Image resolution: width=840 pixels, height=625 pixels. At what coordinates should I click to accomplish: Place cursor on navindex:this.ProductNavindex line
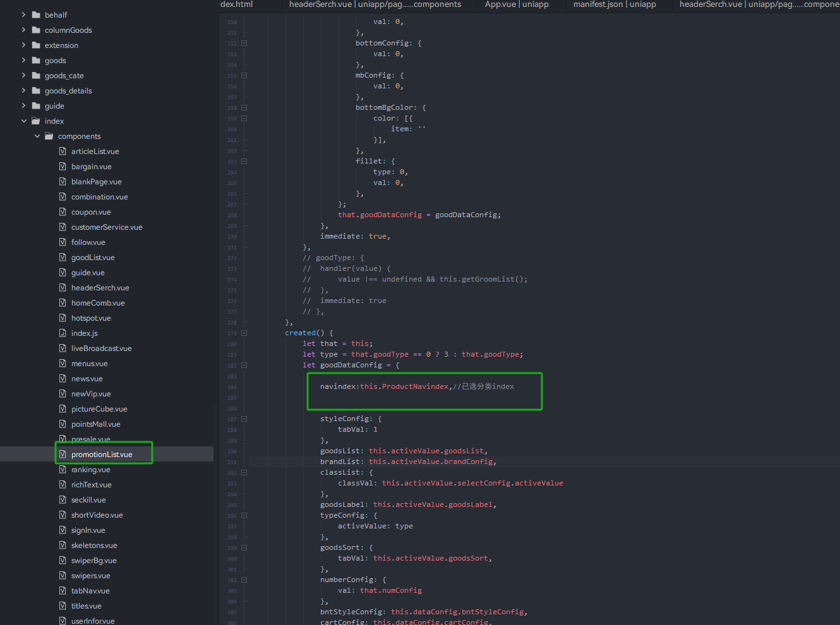coord(417,386)
